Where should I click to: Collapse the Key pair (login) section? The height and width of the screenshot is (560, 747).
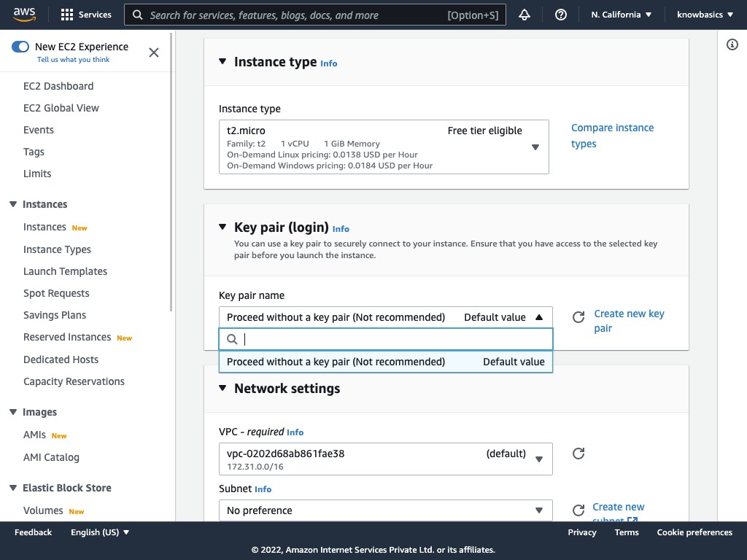pos(222,227)
